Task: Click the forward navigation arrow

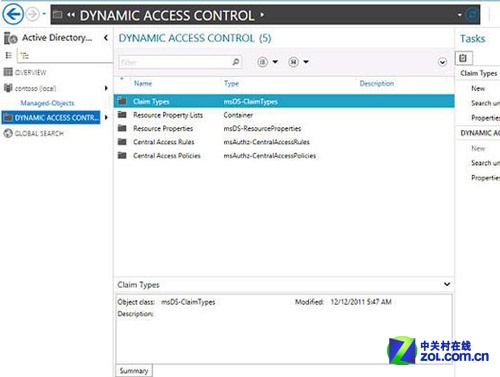Action: [x=32, y=14]
